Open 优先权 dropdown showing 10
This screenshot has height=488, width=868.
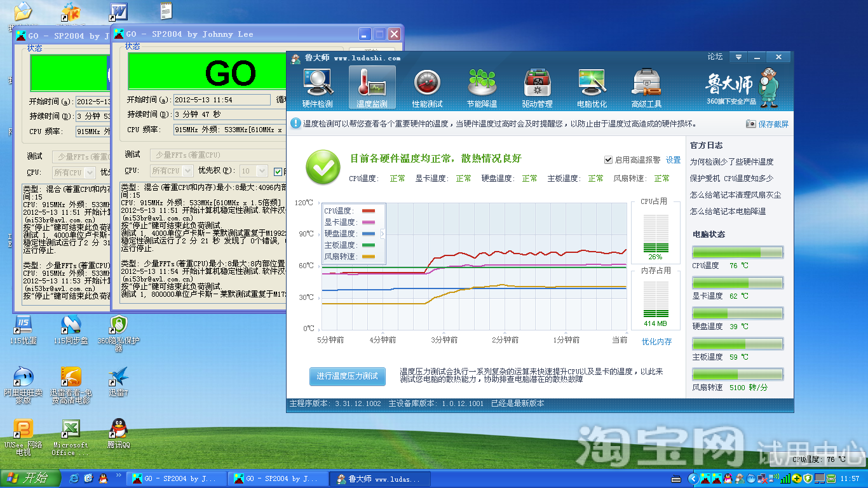click(254, 171)
